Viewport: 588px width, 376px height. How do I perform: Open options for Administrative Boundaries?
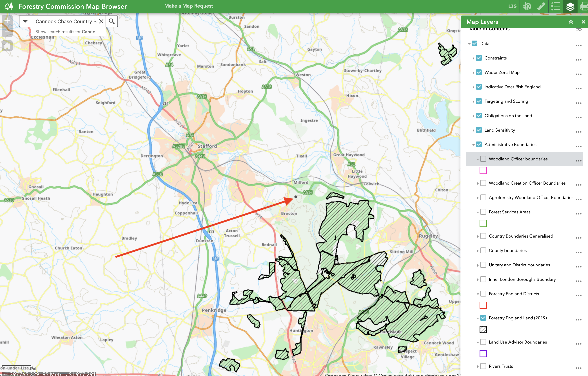tap(578, 146)
